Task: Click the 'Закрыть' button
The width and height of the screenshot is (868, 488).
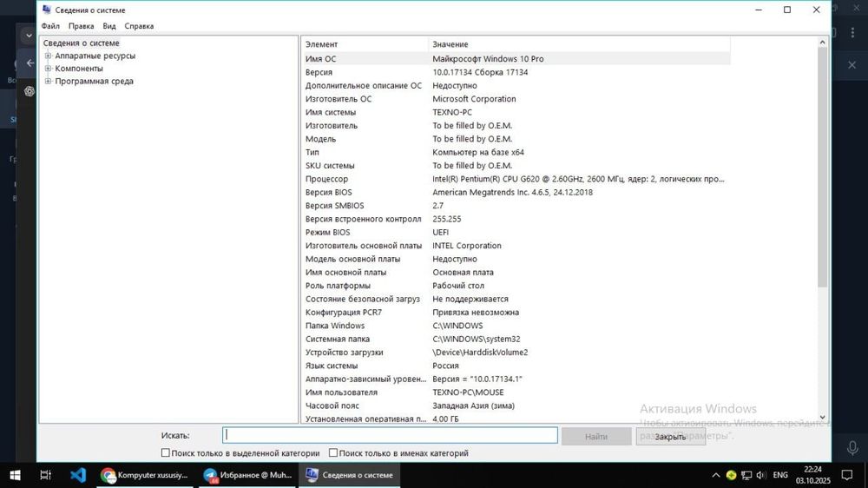Action: pyautogui.click(x=670, y=437)
